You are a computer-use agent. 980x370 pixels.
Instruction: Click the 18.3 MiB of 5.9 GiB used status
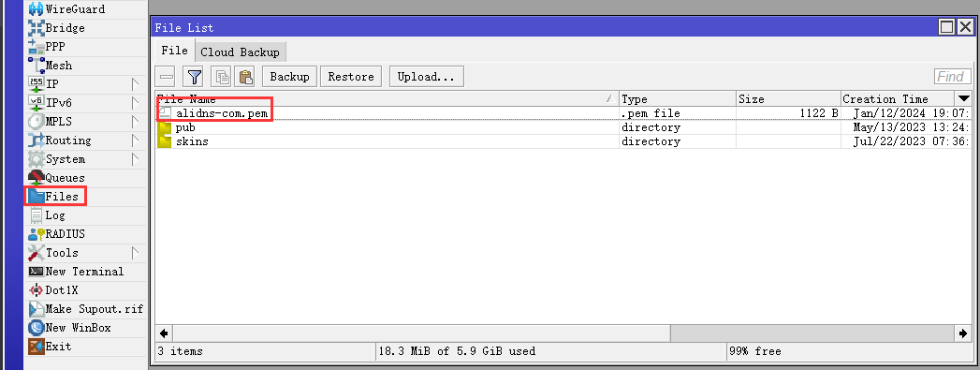(457, 351)
